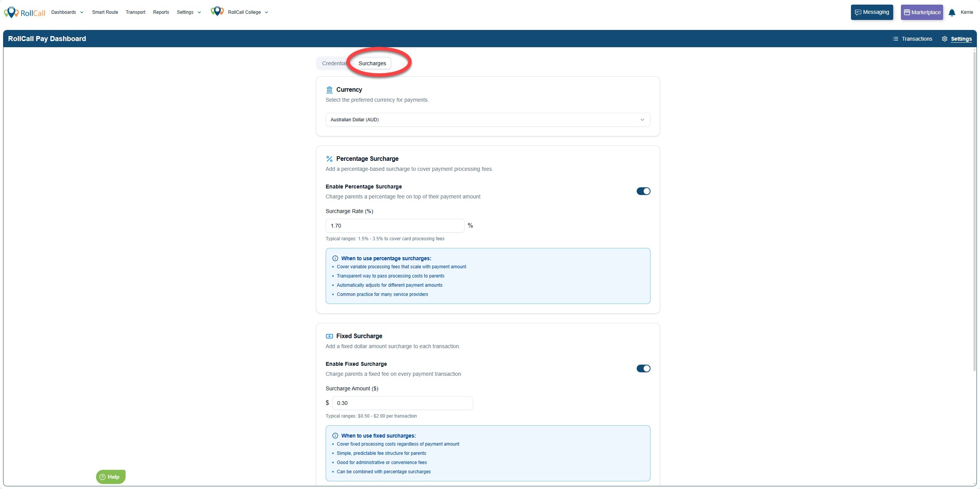Screen dimensions: 980x489
Task: Click the Fixed Surcharge banknote icon
Action: coord(329,336)
